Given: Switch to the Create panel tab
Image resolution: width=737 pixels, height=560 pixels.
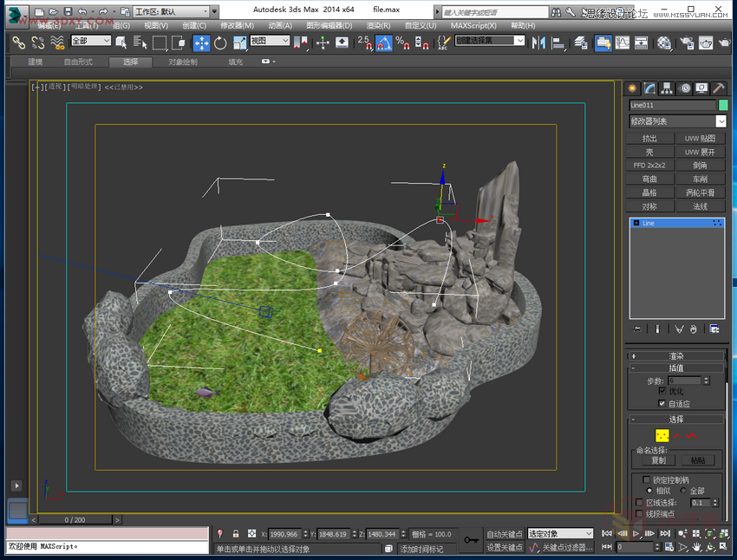Looking at the screenshot, I should click(633, 88).
